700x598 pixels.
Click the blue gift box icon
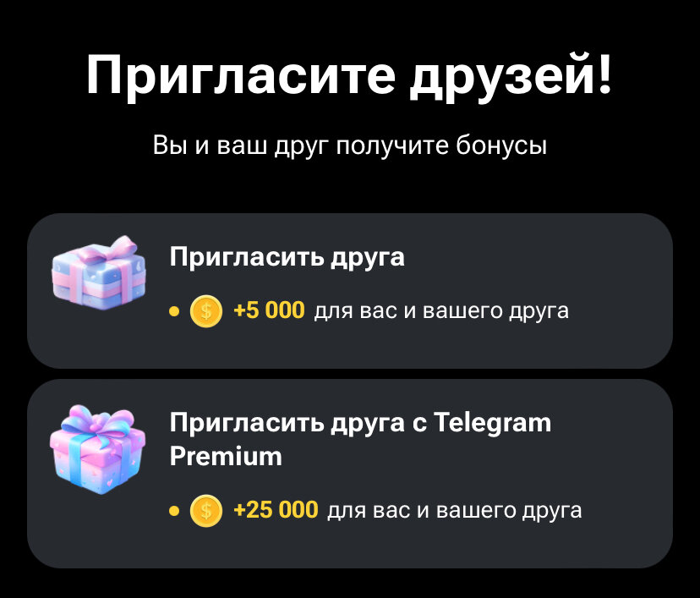pyautogui.click(x=99, y=272)
